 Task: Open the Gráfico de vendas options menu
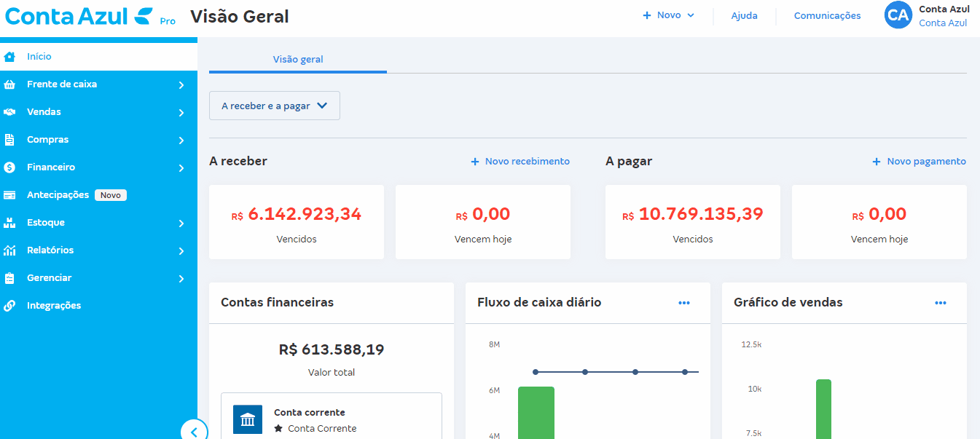coord(940,303)
